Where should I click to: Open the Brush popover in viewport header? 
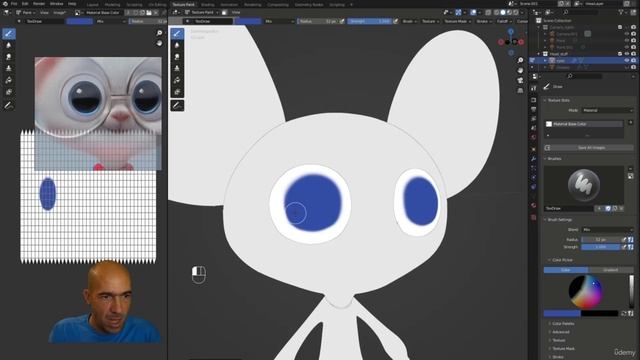tap(409, 21)
